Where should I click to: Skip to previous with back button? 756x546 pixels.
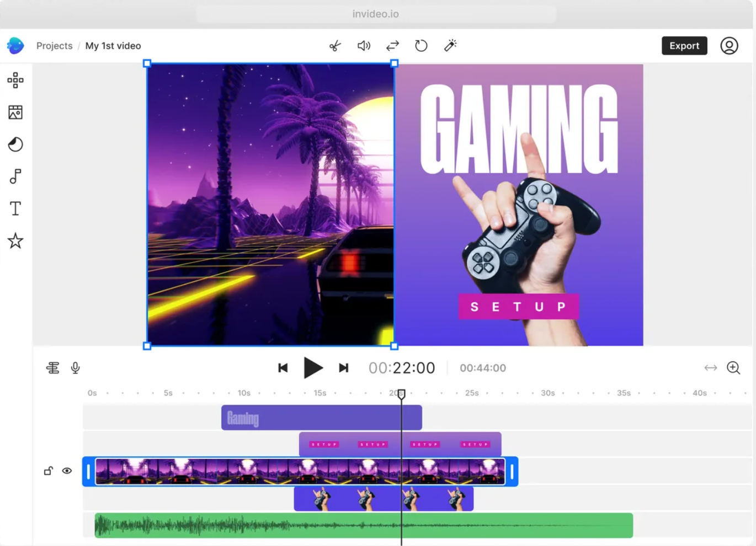283,368
